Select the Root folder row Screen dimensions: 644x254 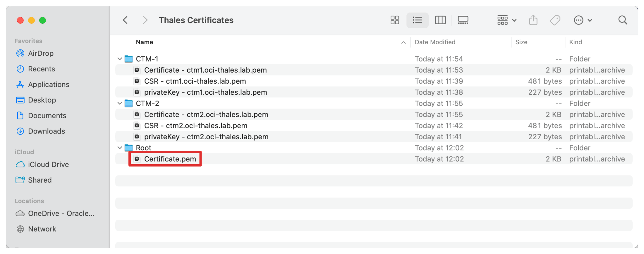(x=374, y=148)
